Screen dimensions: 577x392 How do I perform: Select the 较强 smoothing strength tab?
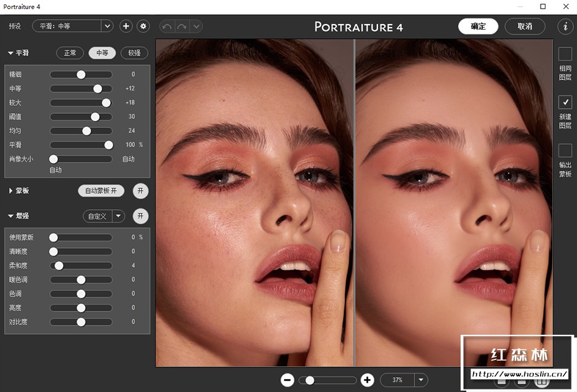coord(134,53)
